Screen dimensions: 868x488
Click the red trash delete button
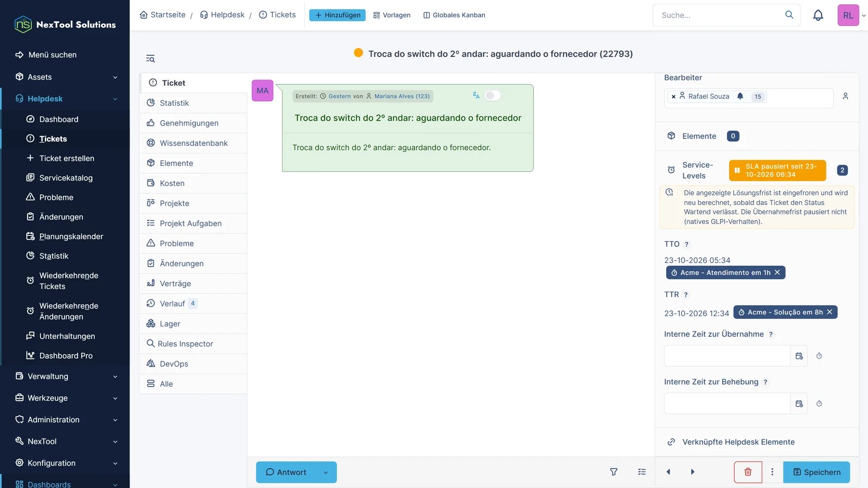(x=748, y=472)
